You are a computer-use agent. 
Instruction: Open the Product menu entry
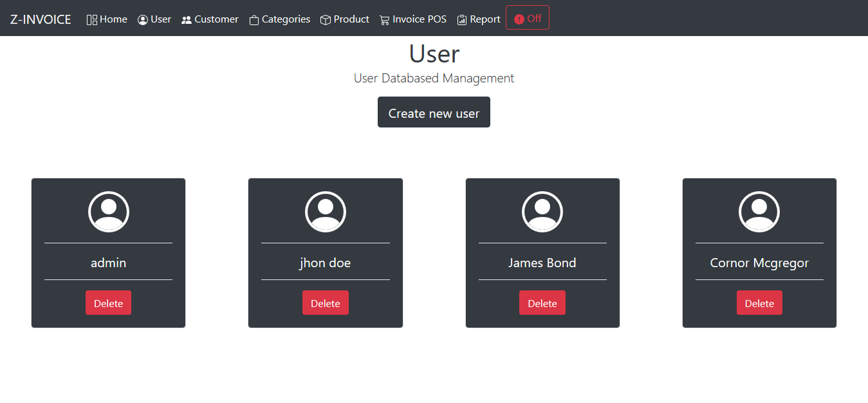[x=345, y=19]
